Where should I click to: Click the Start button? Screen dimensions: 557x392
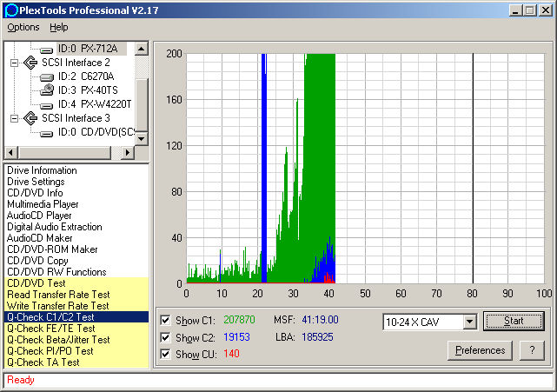[514, 321]
